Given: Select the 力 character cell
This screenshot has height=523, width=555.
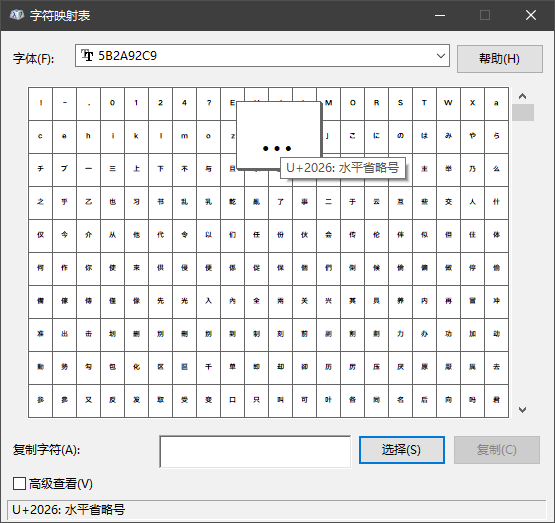Looking at the screenshot, I should pos(400,335).
